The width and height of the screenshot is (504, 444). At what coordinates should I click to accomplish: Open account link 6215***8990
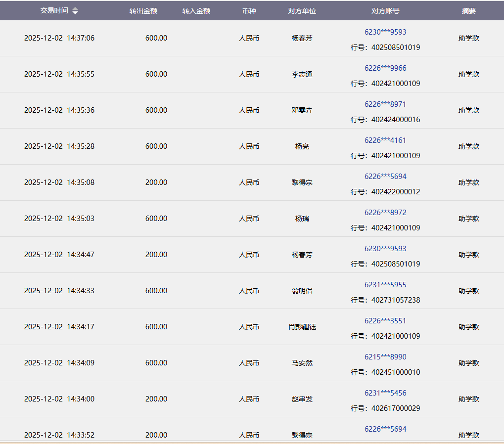point(385,357)
